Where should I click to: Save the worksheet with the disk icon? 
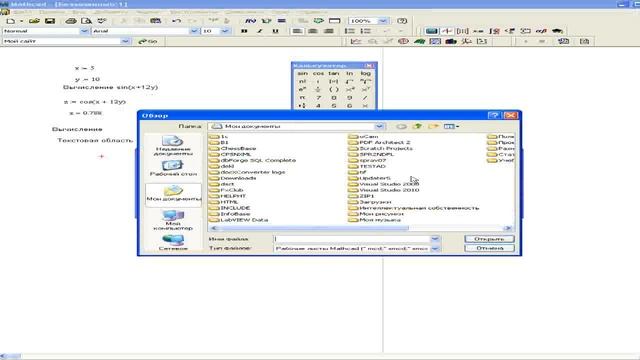(x=50, y=21)
